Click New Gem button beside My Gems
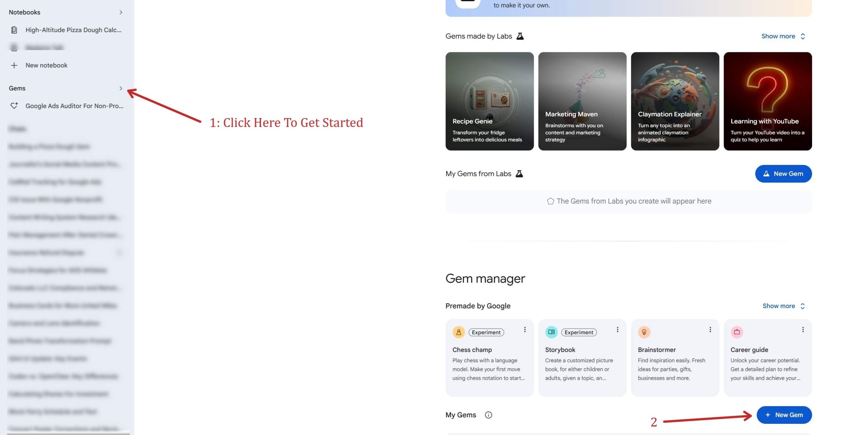868x435 pixels. [784, 415]
